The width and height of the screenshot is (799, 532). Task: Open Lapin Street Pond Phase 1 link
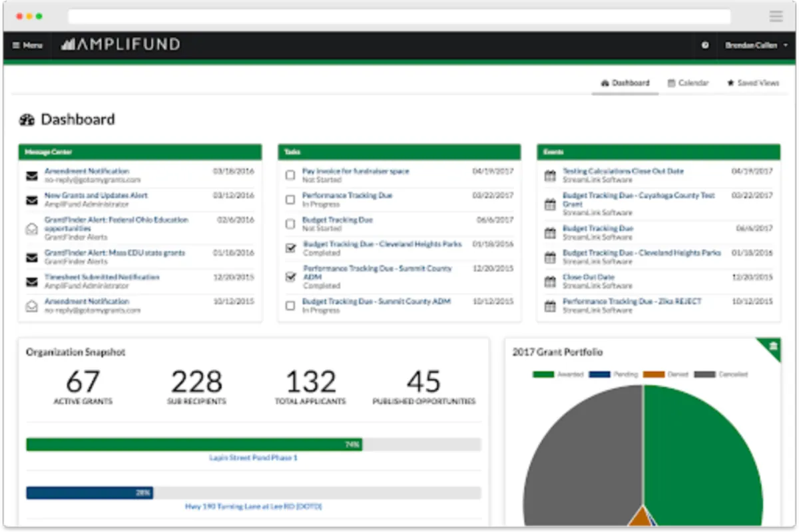click(253, 458)
